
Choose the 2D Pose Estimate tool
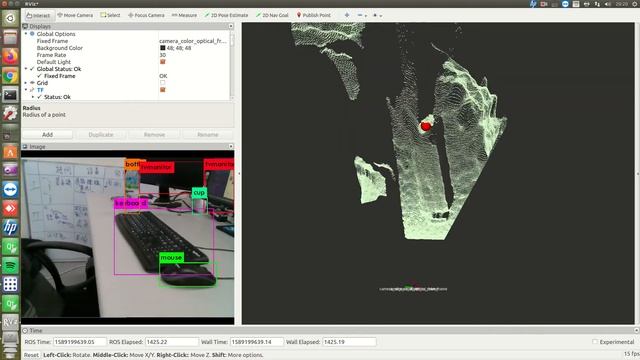point(226,15)
